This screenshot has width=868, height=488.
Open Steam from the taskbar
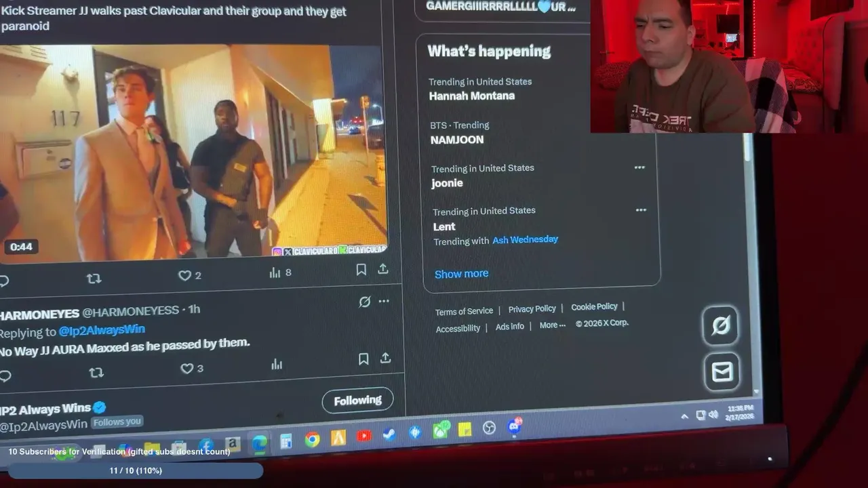pos(389,434)
